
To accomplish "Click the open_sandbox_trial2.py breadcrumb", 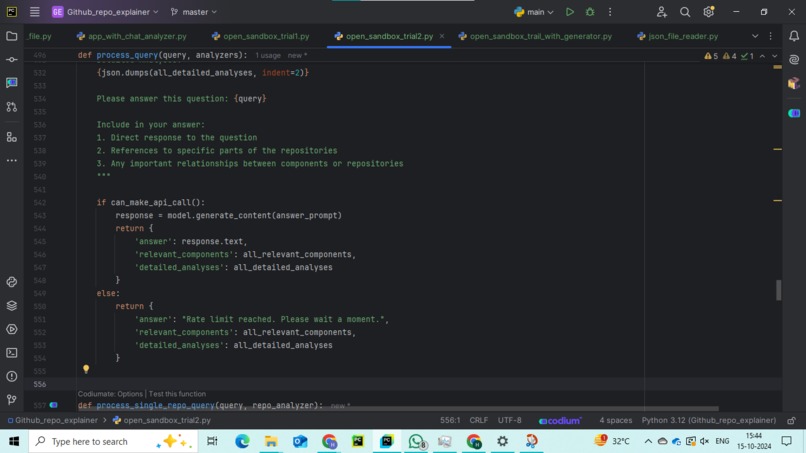I will coord(161,420).
